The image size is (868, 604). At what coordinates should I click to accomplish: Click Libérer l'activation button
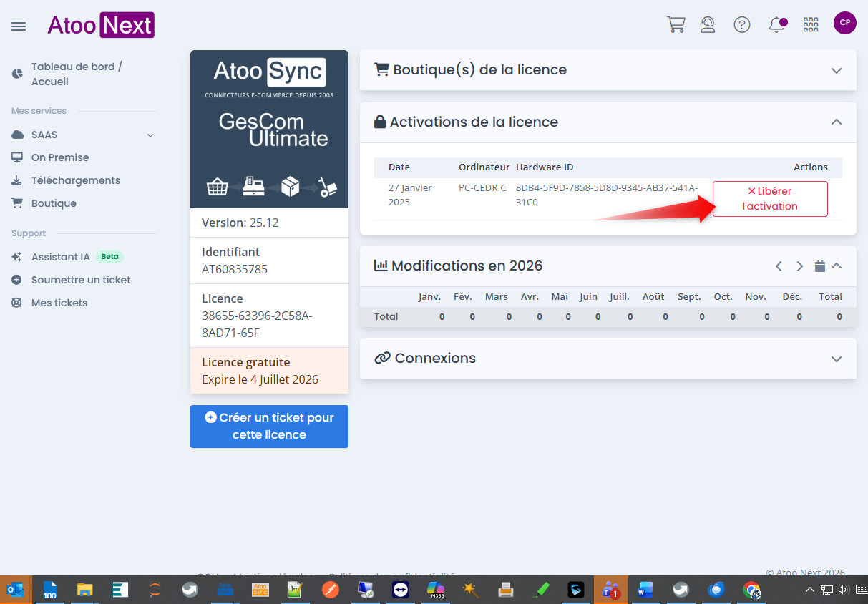(x=770, y=199)
